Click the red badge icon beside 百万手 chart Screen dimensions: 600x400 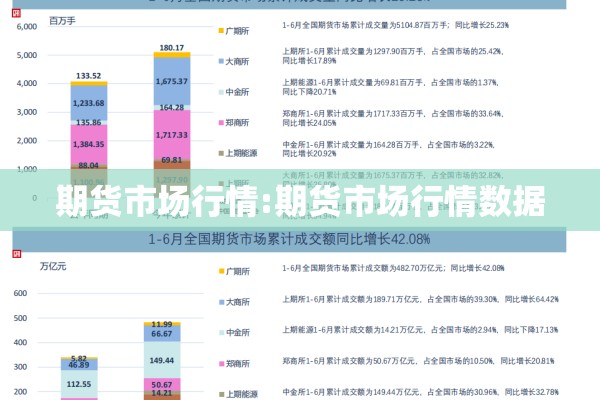pyautogui.click(x=16, y=13)
